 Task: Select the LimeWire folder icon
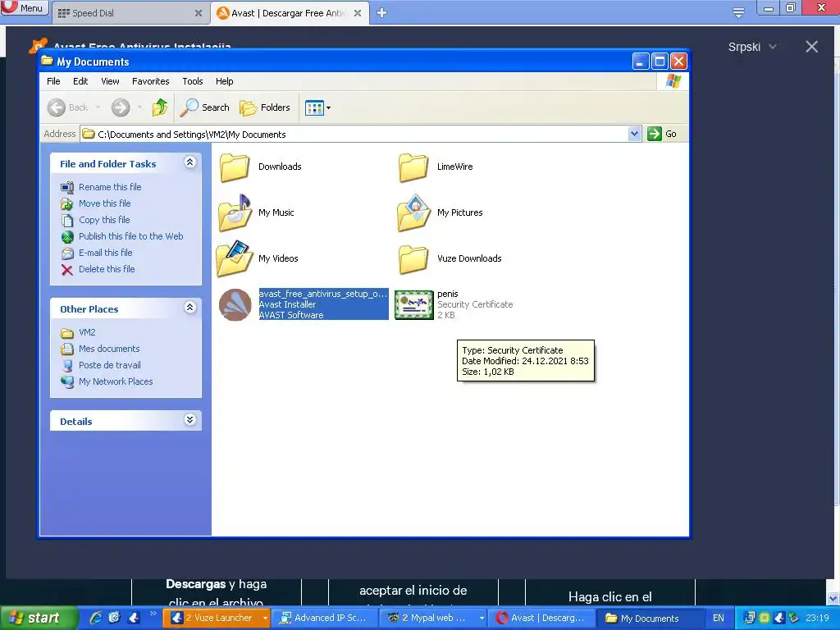pyautogui.click(x=413, y=167)
